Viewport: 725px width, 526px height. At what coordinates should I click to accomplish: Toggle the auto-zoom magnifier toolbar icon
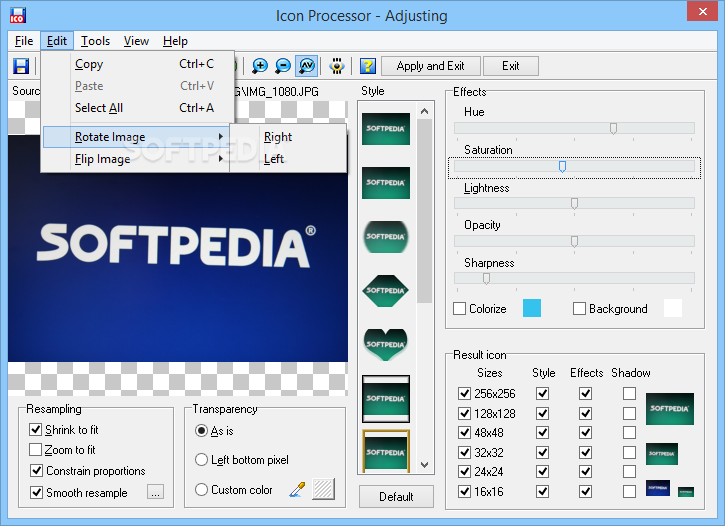point(307,66)
